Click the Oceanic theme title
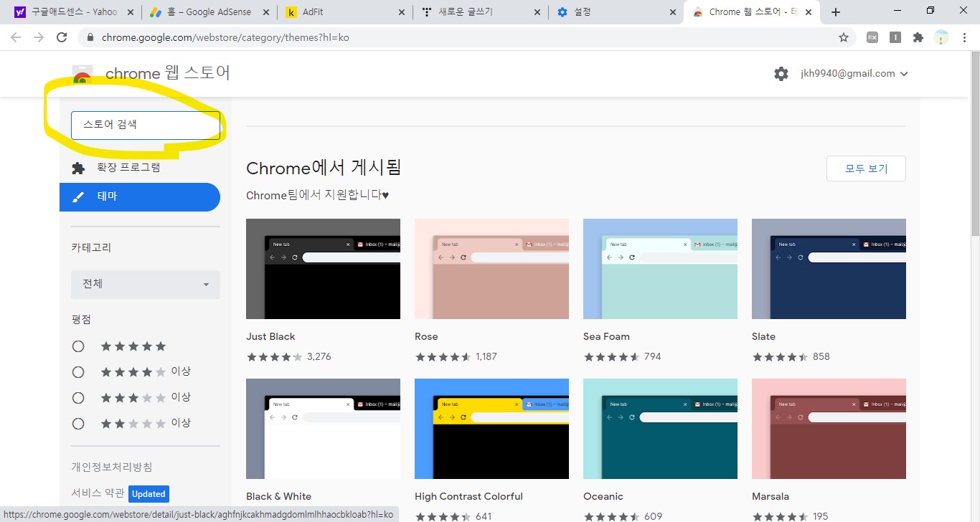This screenshot has height=522, width=980. coord(603,496)
